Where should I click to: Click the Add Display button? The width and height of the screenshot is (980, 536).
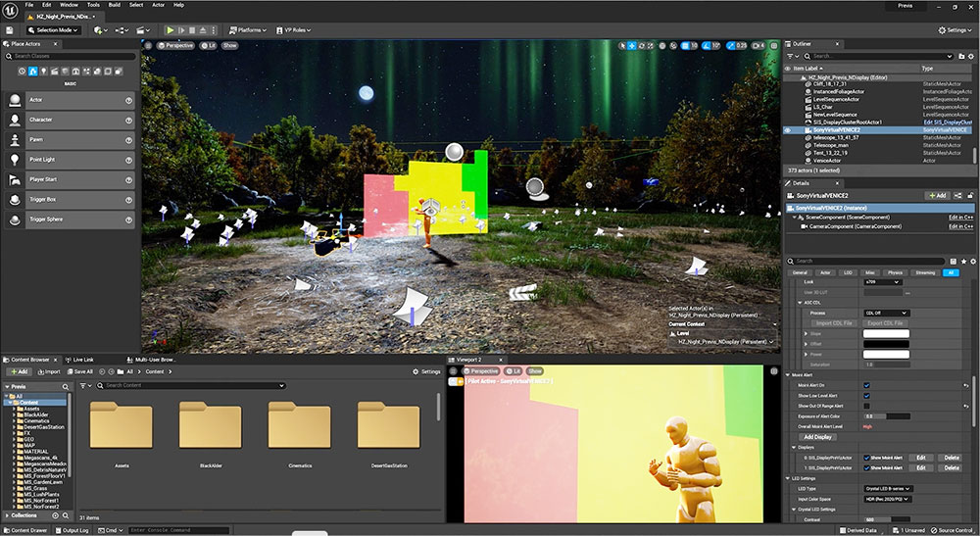817,436
